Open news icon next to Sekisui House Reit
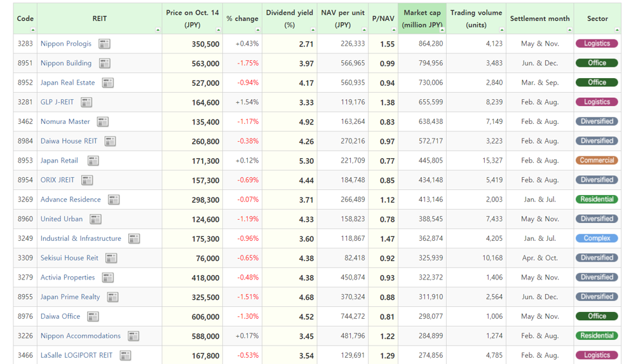Screen dimensions: 631x364 click(111, 258)
